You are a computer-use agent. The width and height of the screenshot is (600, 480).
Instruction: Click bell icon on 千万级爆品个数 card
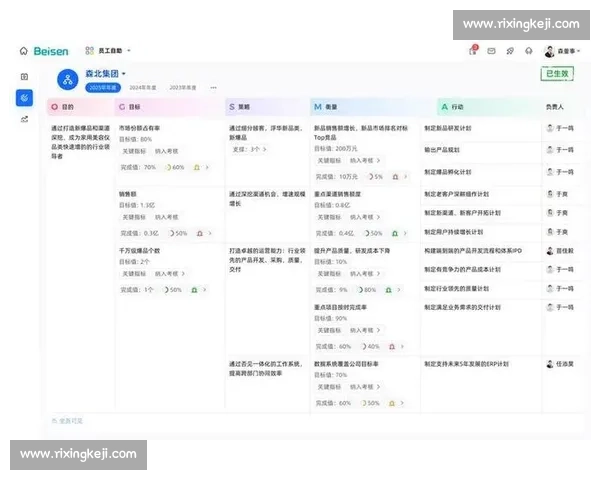pyautogui.click(x=194, y=290)
